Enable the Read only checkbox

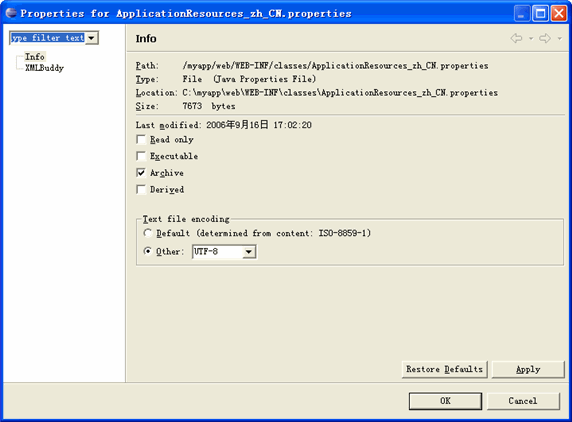click(x=141, y=140)
